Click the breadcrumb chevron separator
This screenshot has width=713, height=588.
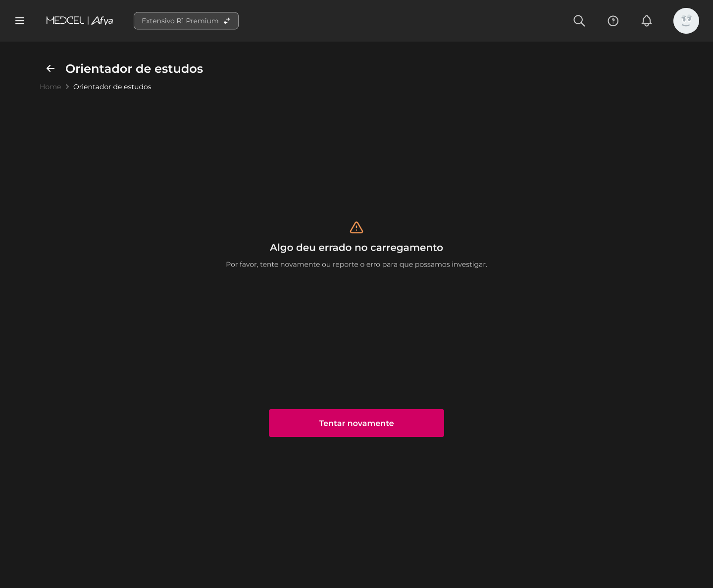(x=67, y=87)
